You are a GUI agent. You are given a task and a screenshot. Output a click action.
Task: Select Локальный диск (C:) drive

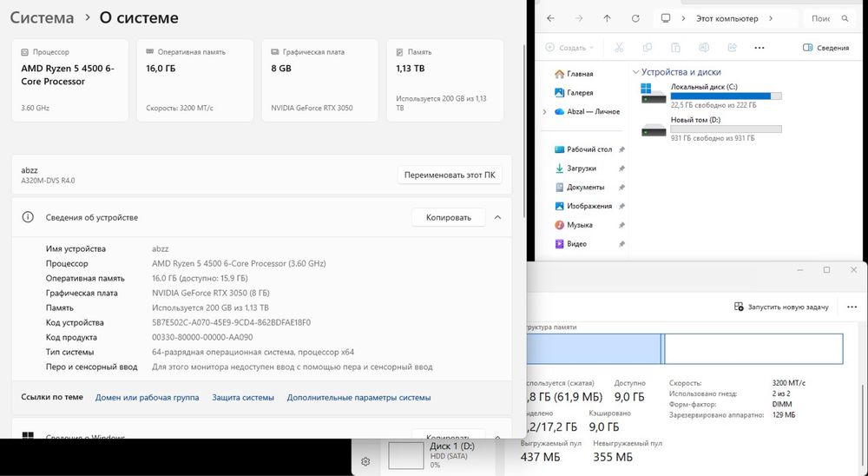pyautogui.click(x=711, y=95)
